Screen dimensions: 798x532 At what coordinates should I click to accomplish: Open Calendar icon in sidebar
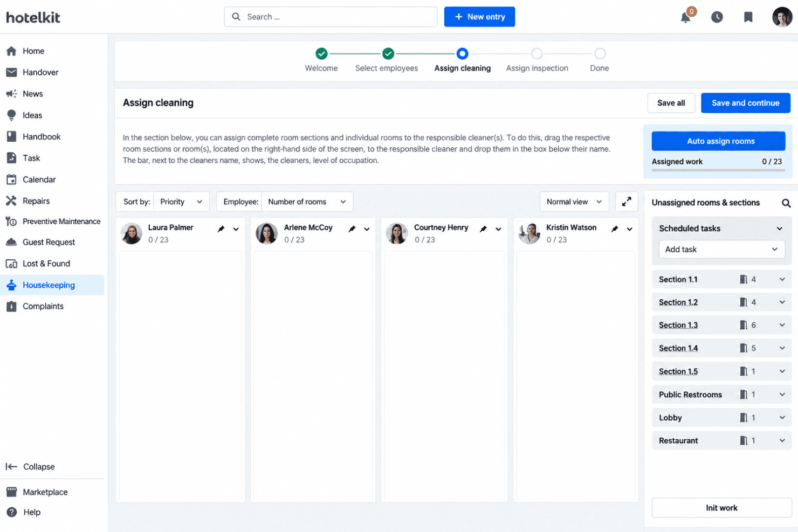(x=11, y=179)
